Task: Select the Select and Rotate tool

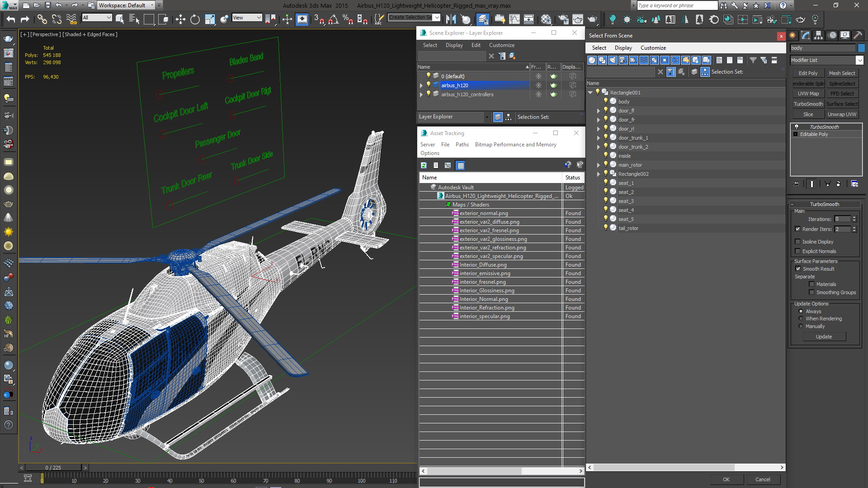Action: tap(195, 19)
